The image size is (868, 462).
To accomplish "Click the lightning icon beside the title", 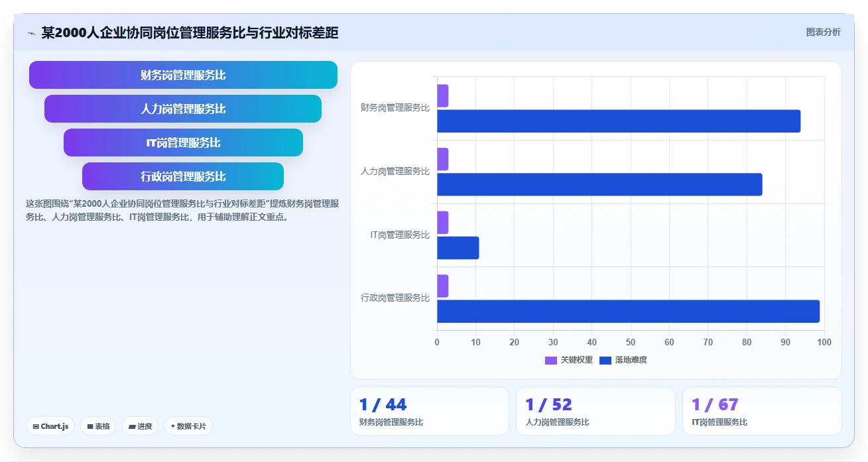I will [x=31, y=32].
